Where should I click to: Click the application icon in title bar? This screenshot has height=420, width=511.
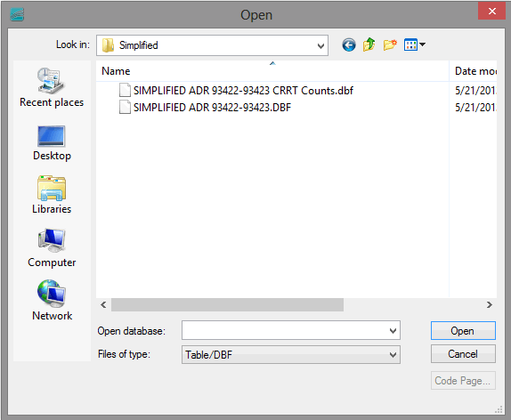click(x=17, y=14)
